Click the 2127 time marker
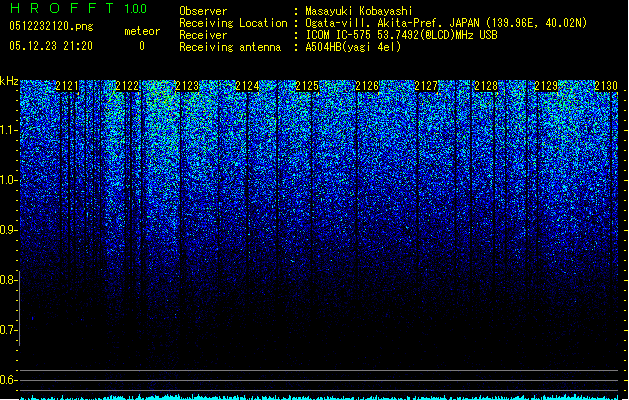629x400 pixels. pos(426,86)
